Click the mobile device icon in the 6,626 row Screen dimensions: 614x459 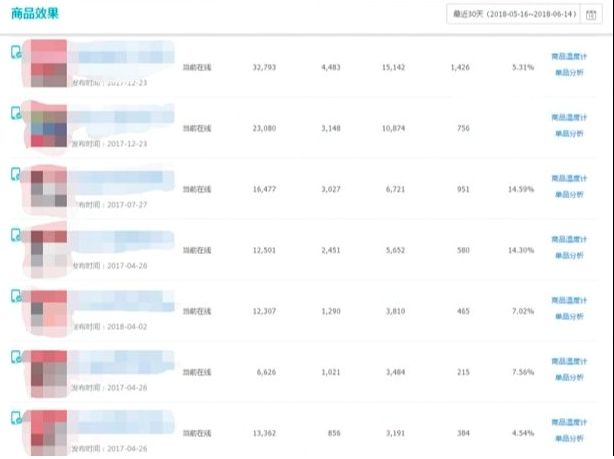16,357
